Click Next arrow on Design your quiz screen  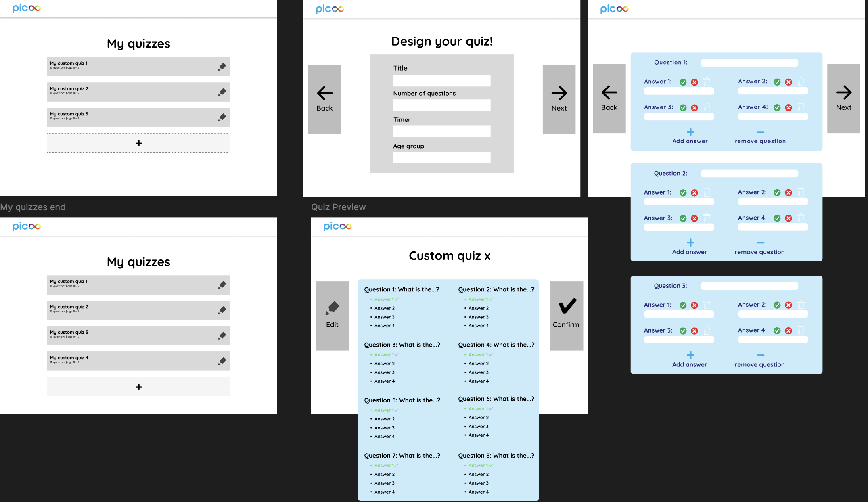click(559, 94)
